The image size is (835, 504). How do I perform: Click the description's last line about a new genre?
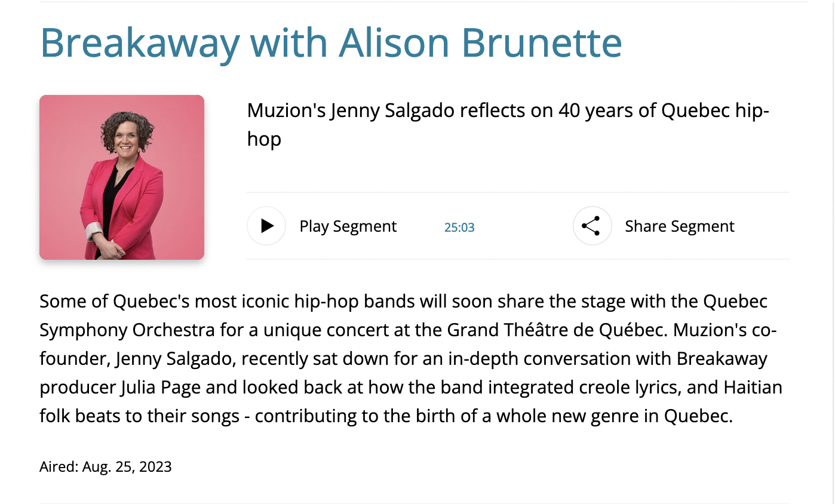pyautogui.click(x=386, y=416)
